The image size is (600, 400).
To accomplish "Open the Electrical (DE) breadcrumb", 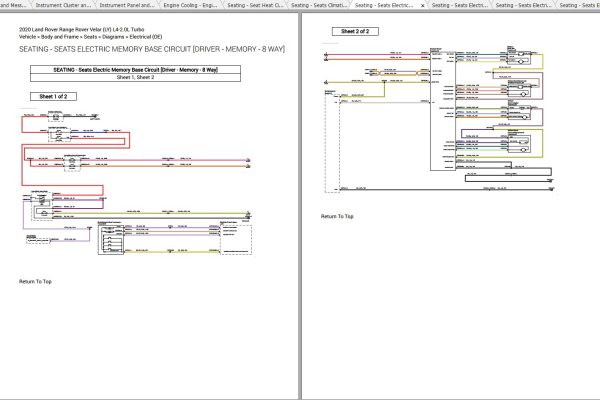I will 146,37.
